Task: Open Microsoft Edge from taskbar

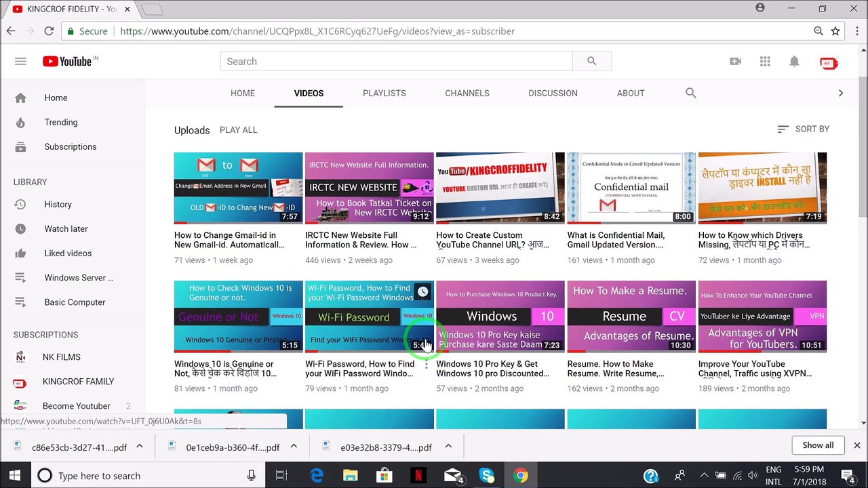Action: pos(317,475)
